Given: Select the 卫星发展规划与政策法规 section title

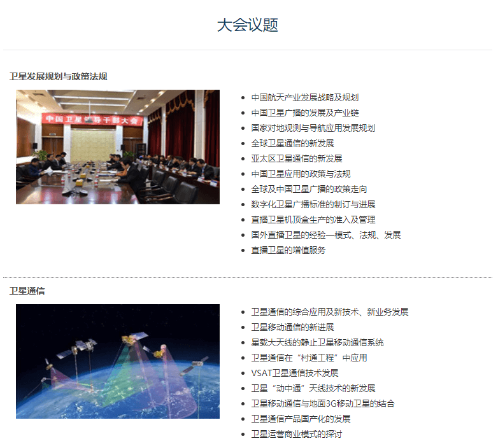Looking at the screenshot, I should (58, 76).
